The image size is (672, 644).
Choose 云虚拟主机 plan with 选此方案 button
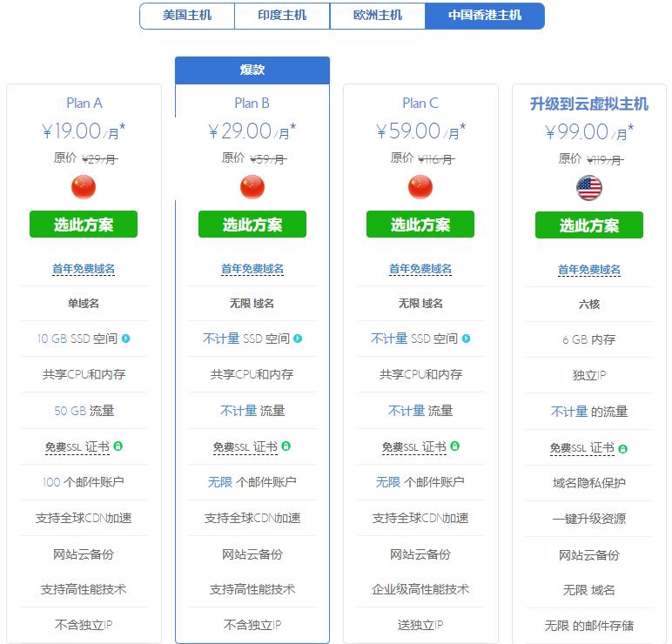(589, 225)
